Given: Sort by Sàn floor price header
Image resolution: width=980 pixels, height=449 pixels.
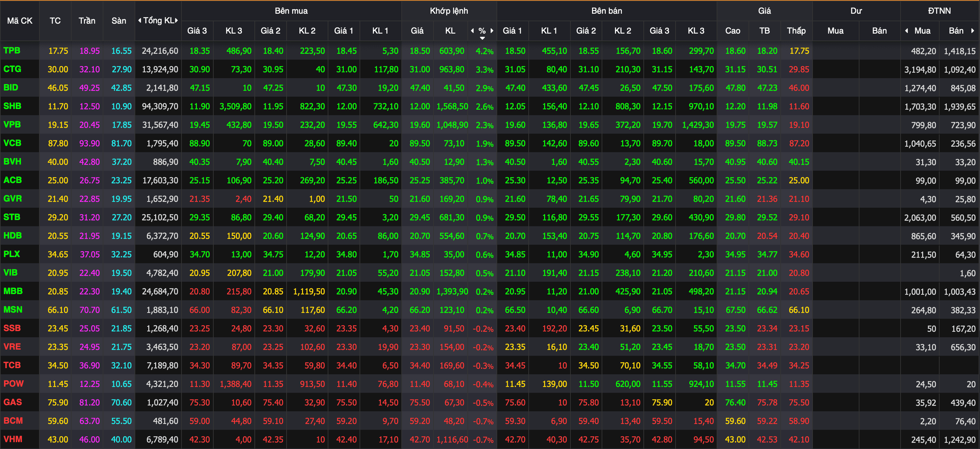Looking at the screenshot, I should click(119, 21).
